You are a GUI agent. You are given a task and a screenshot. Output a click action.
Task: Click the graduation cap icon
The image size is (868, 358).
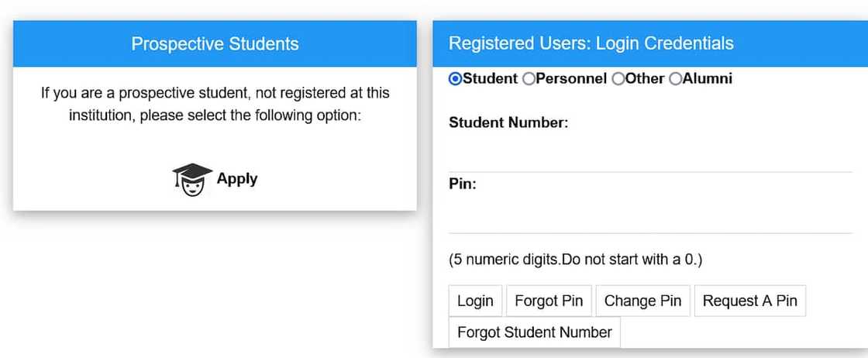pos(191,180)
